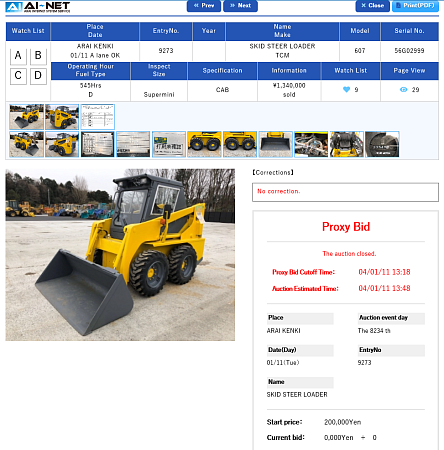Add to watch list D
Viewport: 444px width, 450px height.
(38, 76)
